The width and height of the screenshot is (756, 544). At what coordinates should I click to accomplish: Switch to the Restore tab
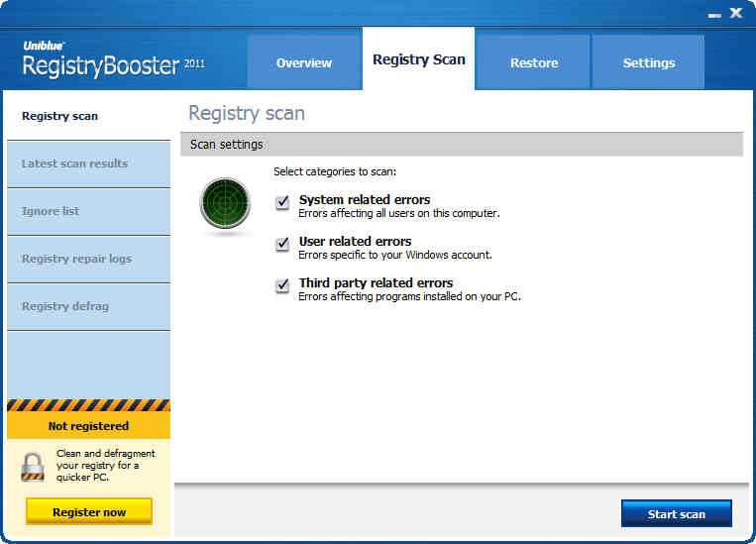coord(534,62)
